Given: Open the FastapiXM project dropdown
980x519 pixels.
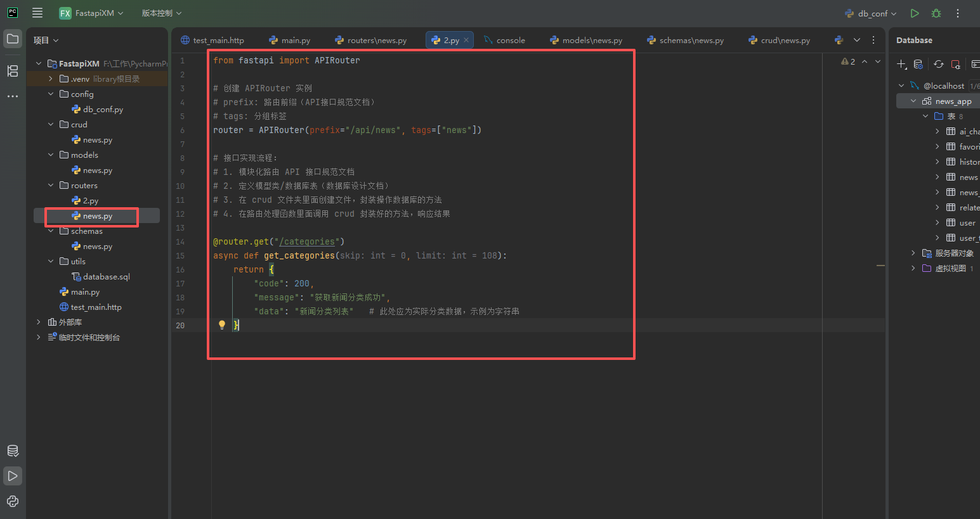Looking at the screenshot, I should click(91, 13).
